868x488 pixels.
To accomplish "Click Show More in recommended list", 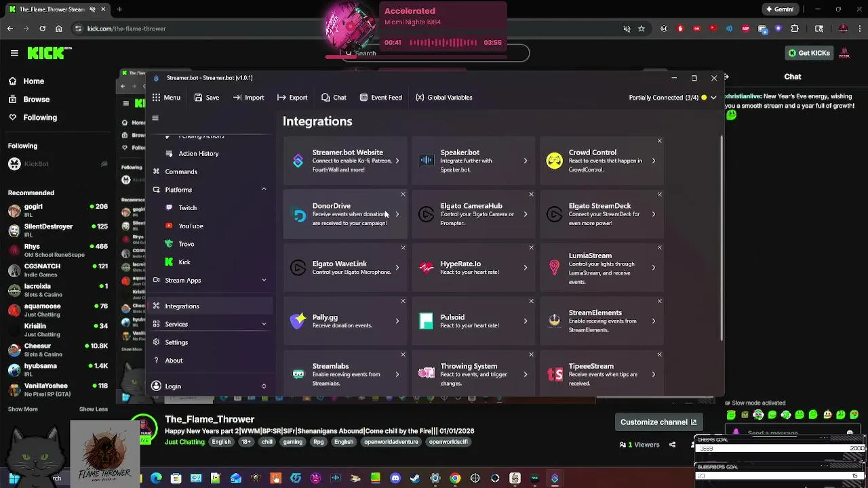I will point(23,409).
